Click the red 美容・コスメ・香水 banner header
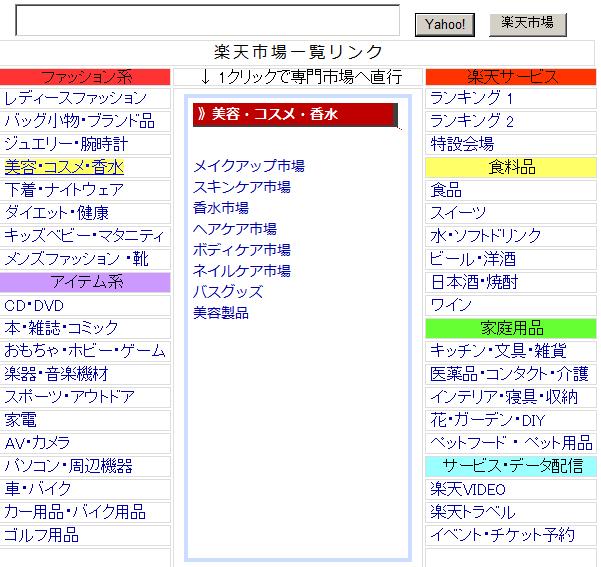This screenshot has height=567, width=601. click(x=295, y=115)
